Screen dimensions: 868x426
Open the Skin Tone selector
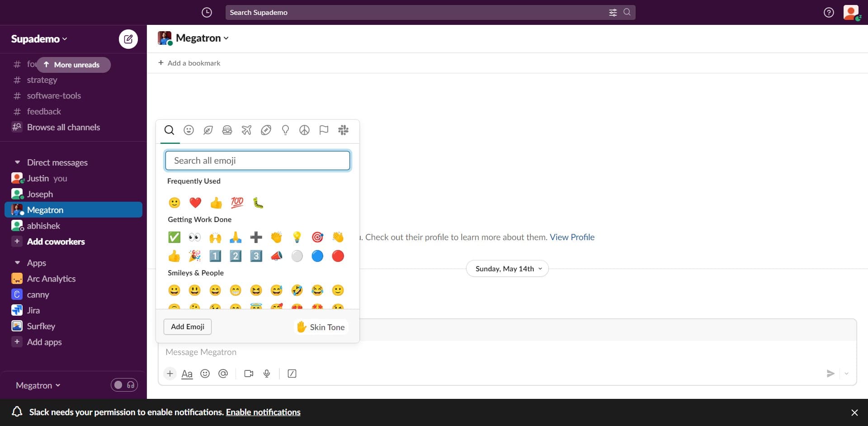click(321, 327)
